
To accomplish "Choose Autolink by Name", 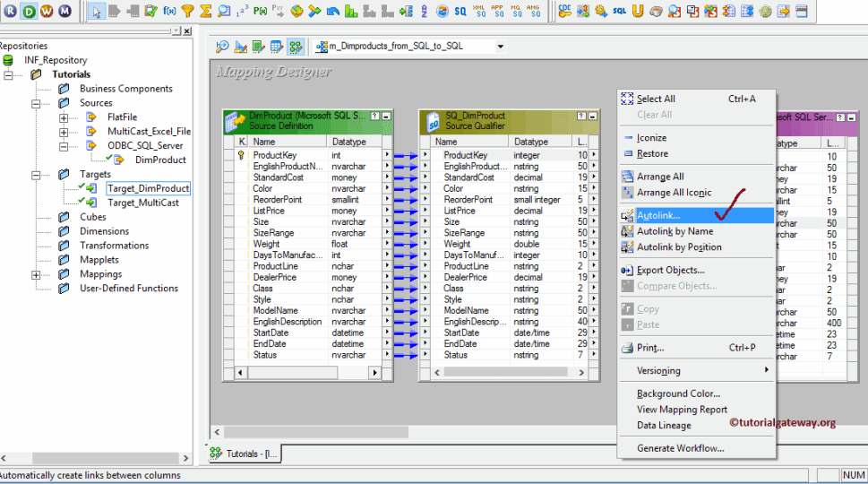I will (x=696, y=231).
